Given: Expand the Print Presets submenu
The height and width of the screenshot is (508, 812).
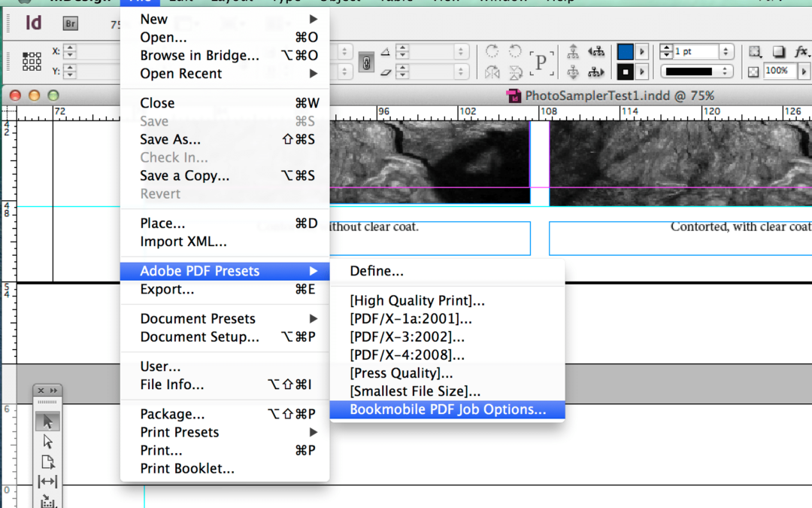Looking at the screenshot, I should point(314,432).
